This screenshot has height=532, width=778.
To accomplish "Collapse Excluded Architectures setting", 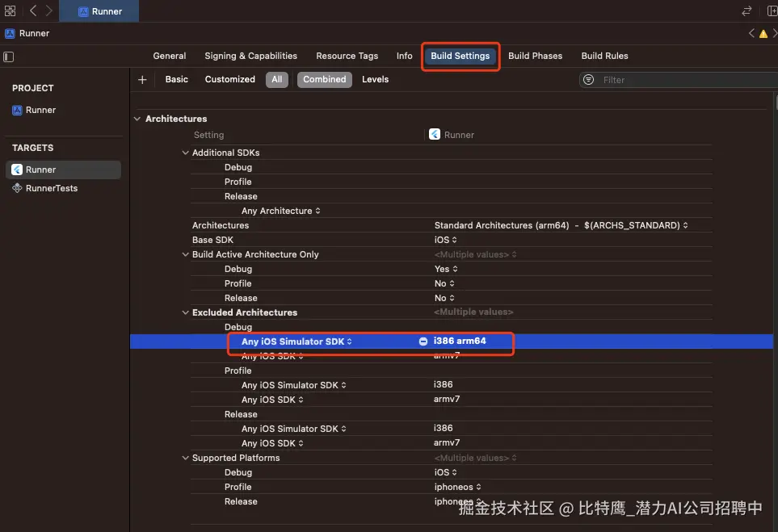I will pyautogui.click(x=185, y=312).
